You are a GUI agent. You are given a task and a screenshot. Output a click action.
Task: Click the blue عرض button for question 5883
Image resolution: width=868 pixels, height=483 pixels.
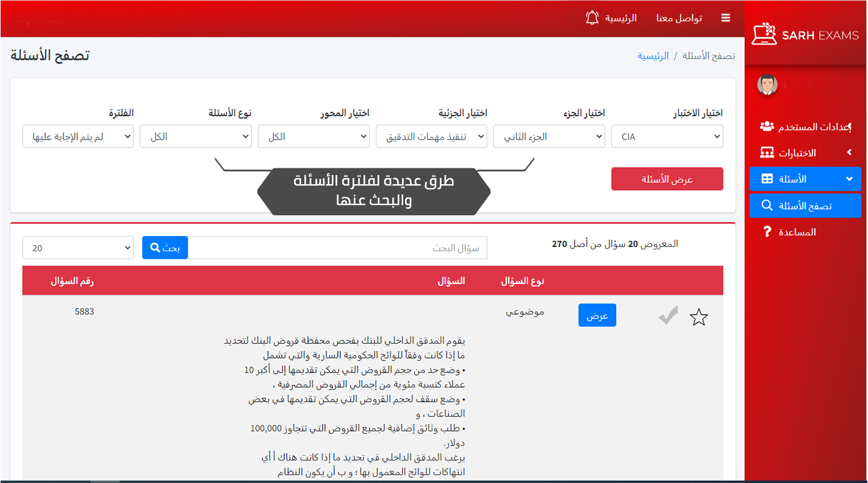(597, 315)
